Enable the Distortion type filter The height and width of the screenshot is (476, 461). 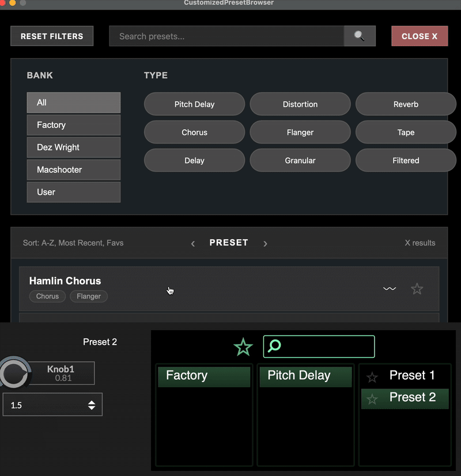pos(300,104)
